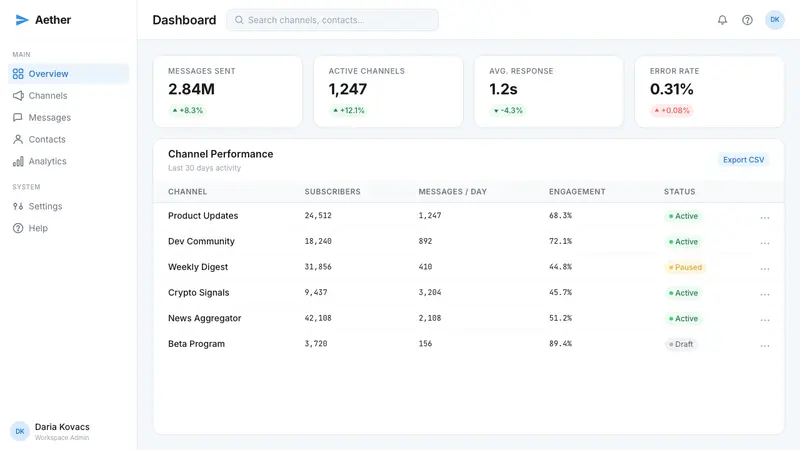Viewport: 800px width, 450px height.
Task: Click the DK avatar beside Daria Kovacs
Action: (20, 431)
